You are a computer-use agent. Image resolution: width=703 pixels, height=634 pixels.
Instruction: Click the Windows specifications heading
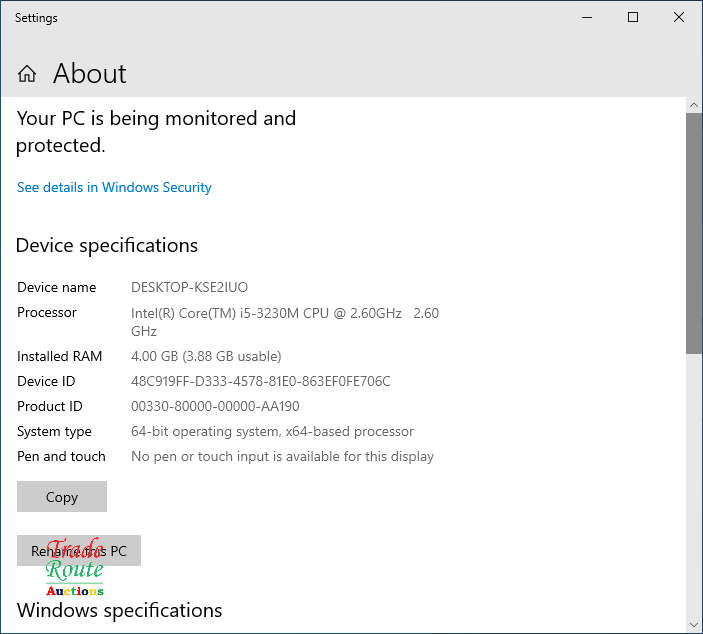coord(119,610)
